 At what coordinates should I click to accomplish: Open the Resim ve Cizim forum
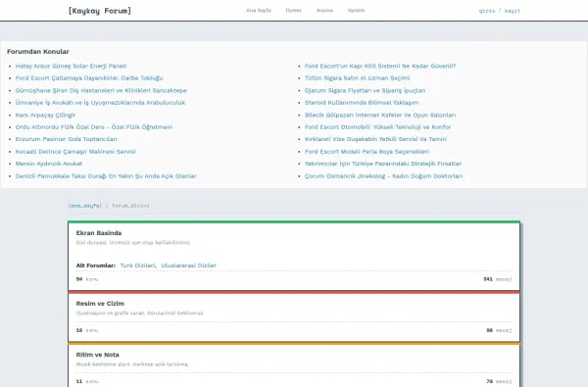coord(100,304)
